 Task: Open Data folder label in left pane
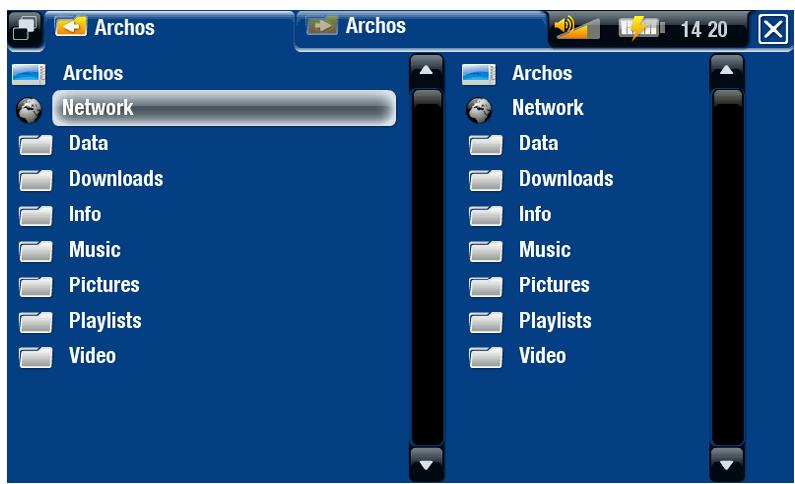tap(89, 143)
